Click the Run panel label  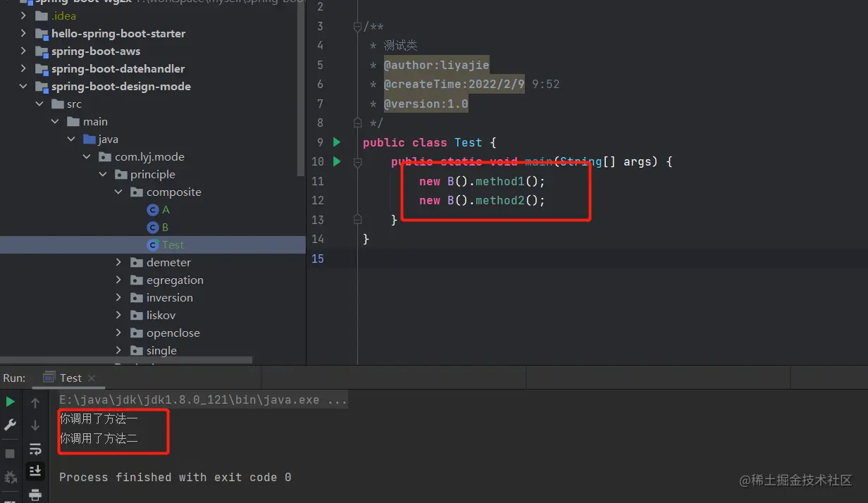[x=14, y=378]
